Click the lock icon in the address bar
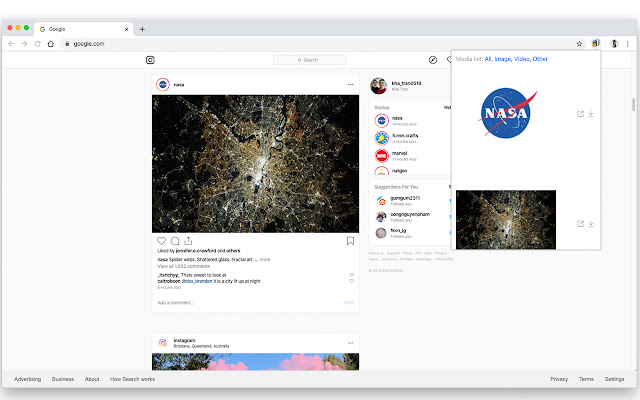This screenshot has height=400, width=640. point(67,44)
